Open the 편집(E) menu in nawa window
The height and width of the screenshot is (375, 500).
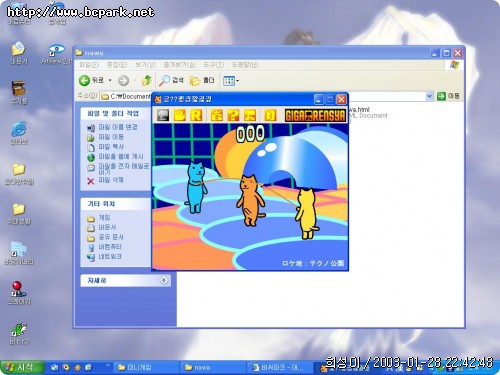point(117,65)
